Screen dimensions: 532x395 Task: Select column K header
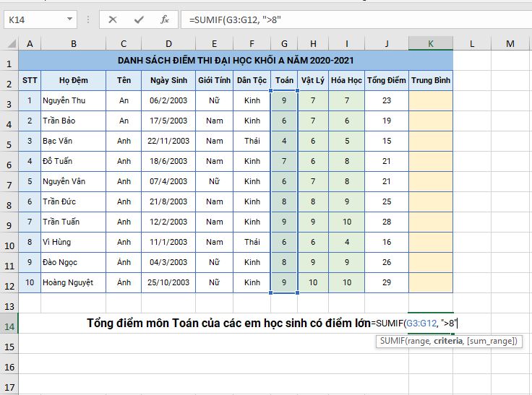click(431, 44)
